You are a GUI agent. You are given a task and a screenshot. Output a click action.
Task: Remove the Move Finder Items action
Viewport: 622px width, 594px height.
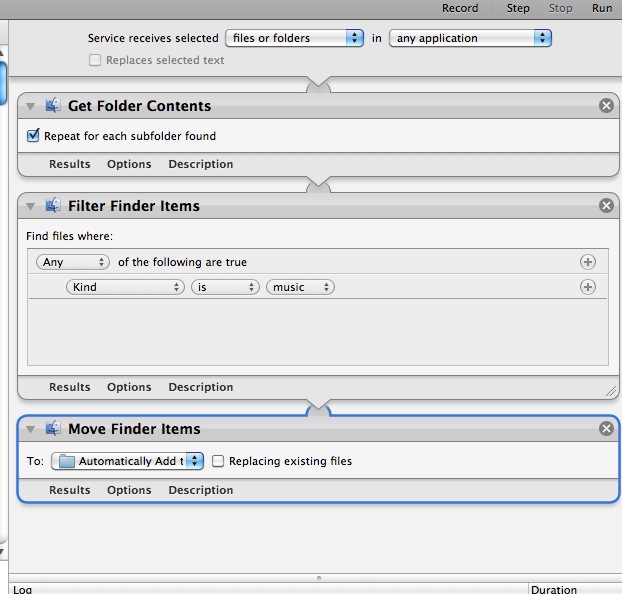coord(606,429)
